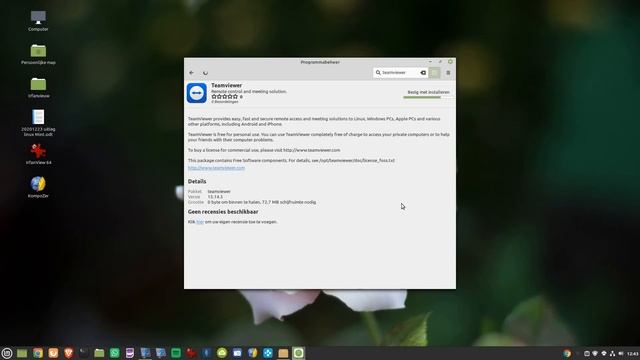Open the Irfanview folder on desktop
Image resolution: width=640 pixels, height=360 pixels.
coord(38,88)
